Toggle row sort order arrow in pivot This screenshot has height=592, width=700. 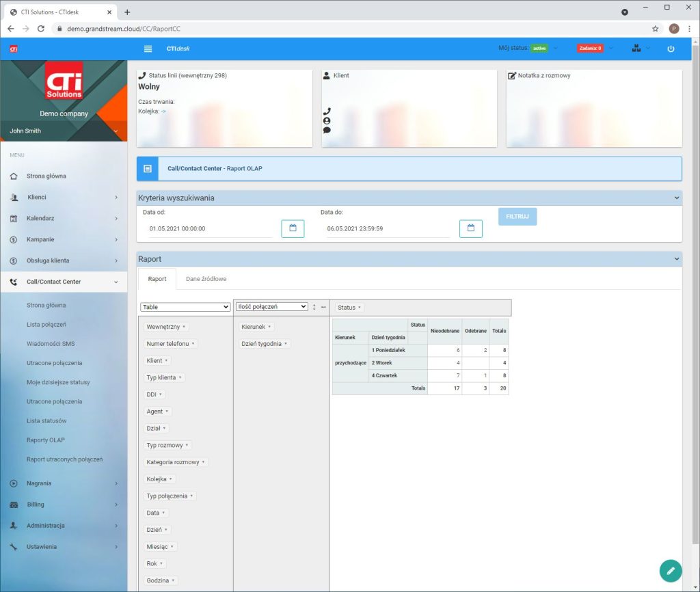[314, 307]
